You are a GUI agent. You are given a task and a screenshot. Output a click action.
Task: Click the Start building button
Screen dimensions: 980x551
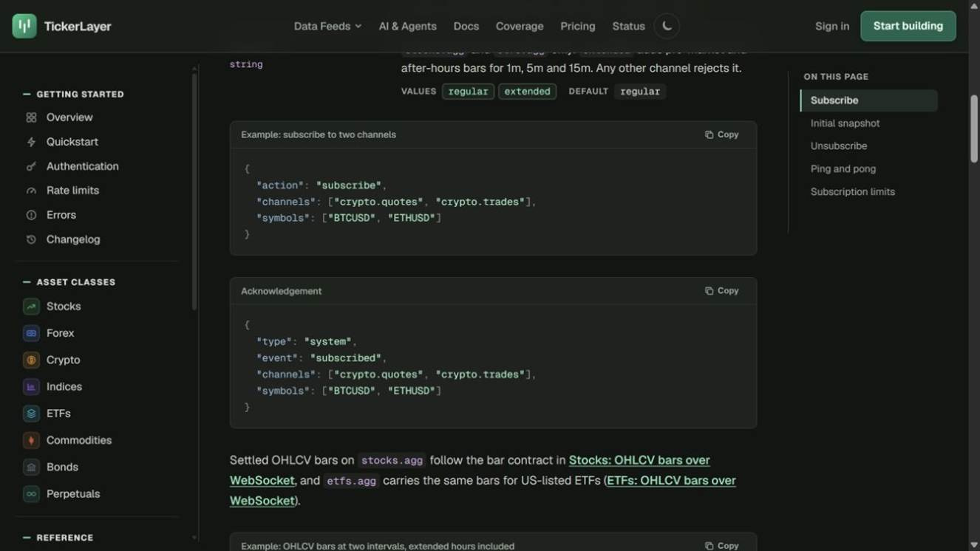[908, 26]
